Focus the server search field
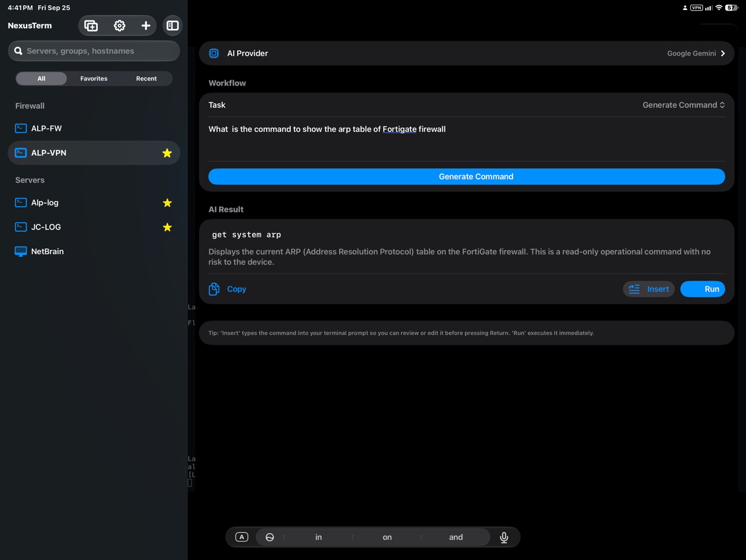Image resolution: width=746 pixels, height=560 pixels. 94,51
